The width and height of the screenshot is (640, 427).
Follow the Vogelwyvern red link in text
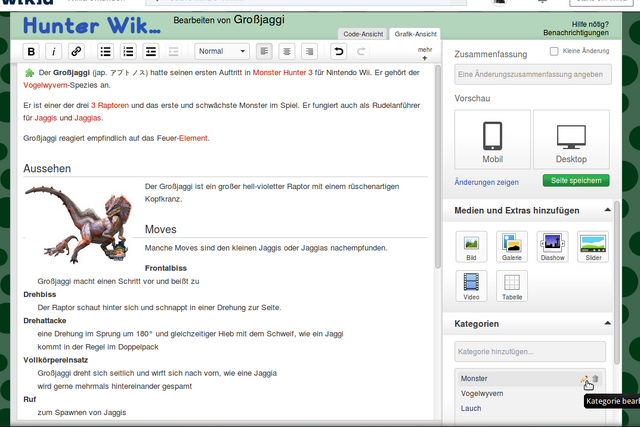click(x=45, y=85)
